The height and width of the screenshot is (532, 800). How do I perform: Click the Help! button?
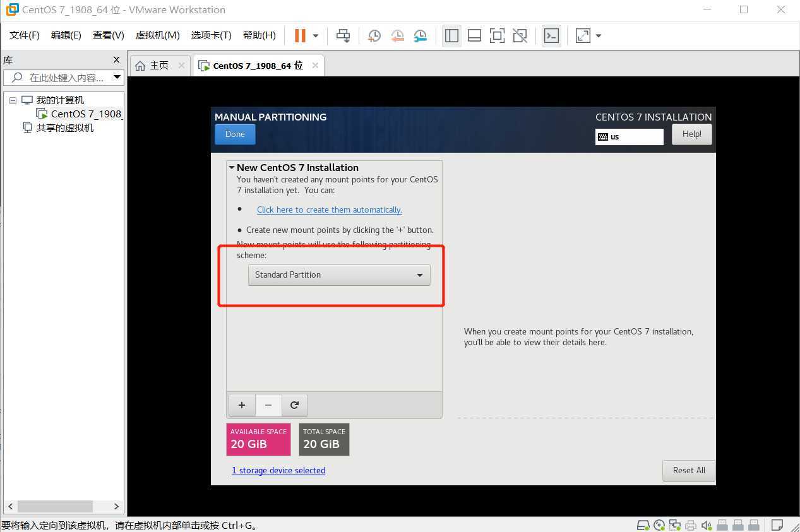click(691, 134)
